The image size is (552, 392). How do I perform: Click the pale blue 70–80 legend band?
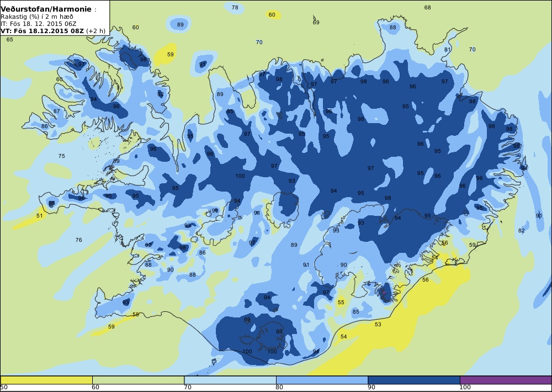[x=230, y=380]
